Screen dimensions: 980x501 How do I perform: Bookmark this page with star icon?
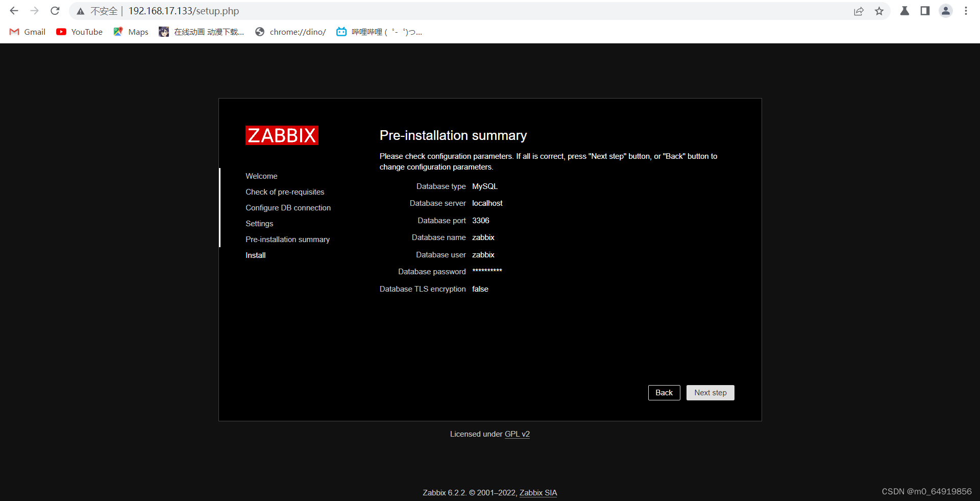[x=879, y=11]
